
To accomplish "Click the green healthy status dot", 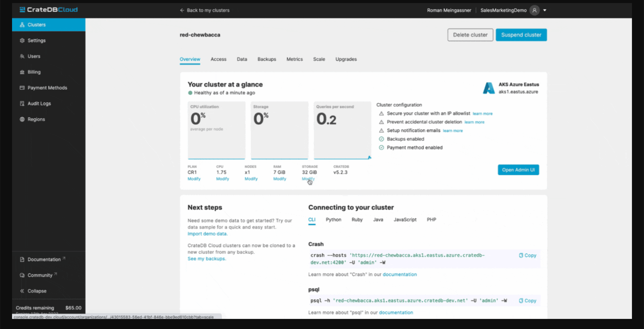I will tap(190, 93).
